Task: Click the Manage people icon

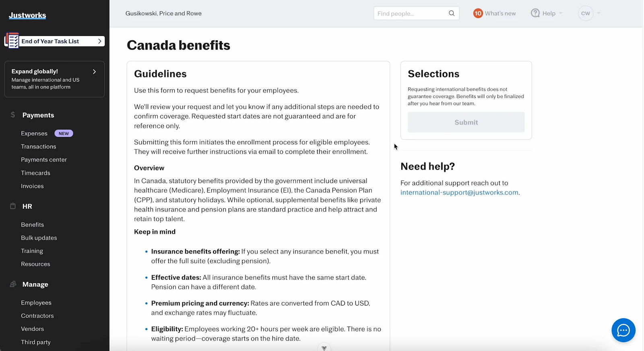Action: 13,284
